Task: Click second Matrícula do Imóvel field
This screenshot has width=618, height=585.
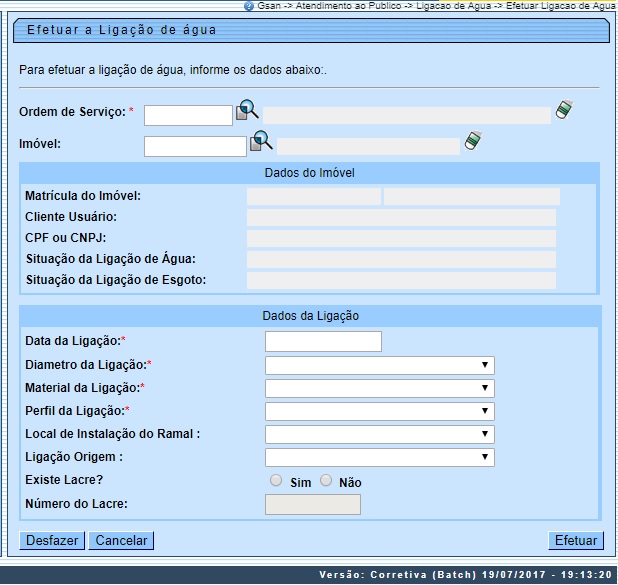Action: tap(472, 196)
